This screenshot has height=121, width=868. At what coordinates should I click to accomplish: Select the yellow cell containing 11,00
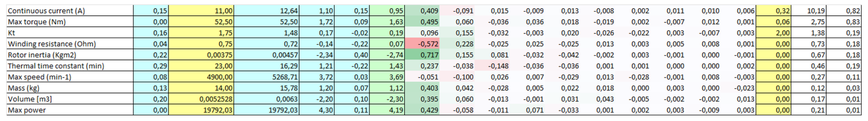pos(201,11)
